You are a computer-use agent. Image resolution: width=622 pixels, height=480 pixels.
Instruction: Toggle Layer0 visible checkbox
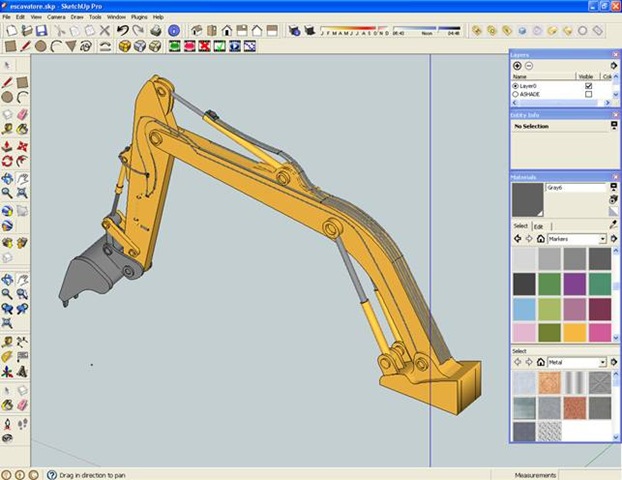coord(588,86)
